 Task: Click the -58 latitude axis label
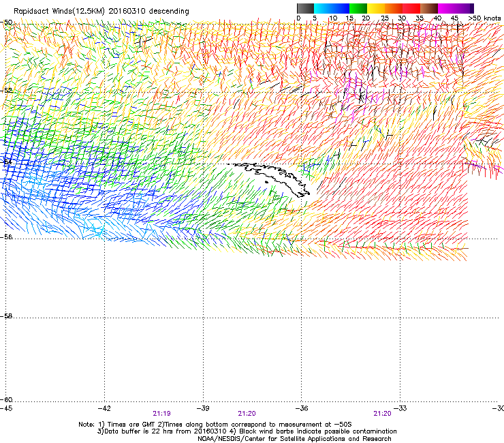coord(6,316)
